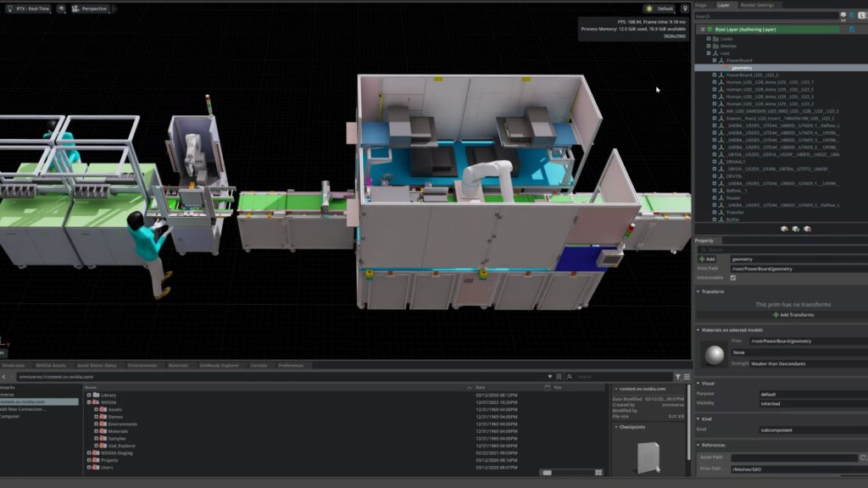Switch to the Stage tab
868x488 pixels.
pos(701,5)
